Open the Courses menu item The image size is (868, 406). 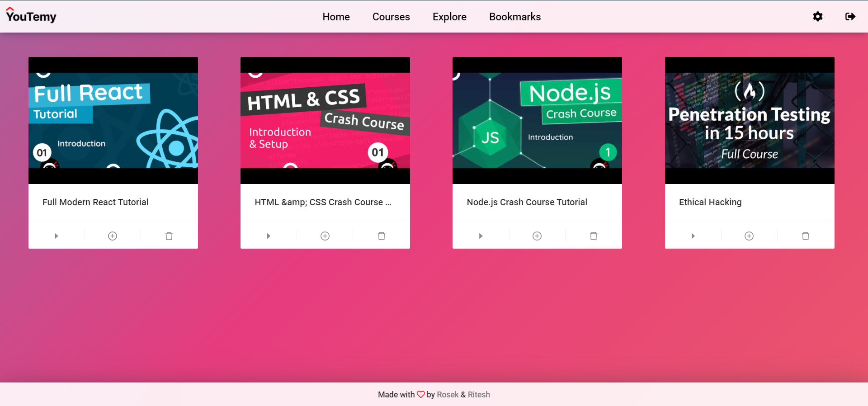coord(391,17)
